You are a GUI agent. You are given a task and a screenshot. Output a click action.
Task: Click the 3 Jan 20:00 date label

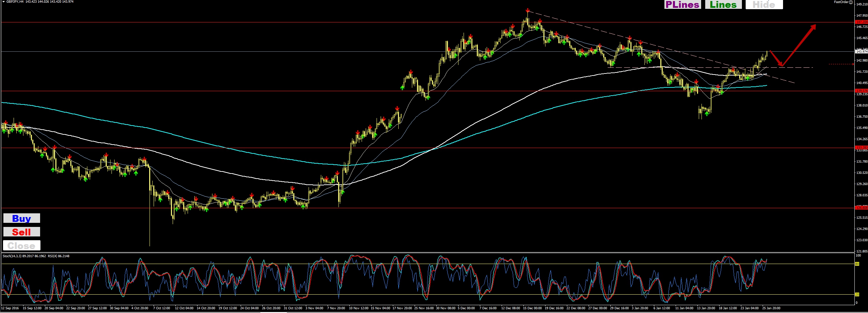[x=640, y=308]
